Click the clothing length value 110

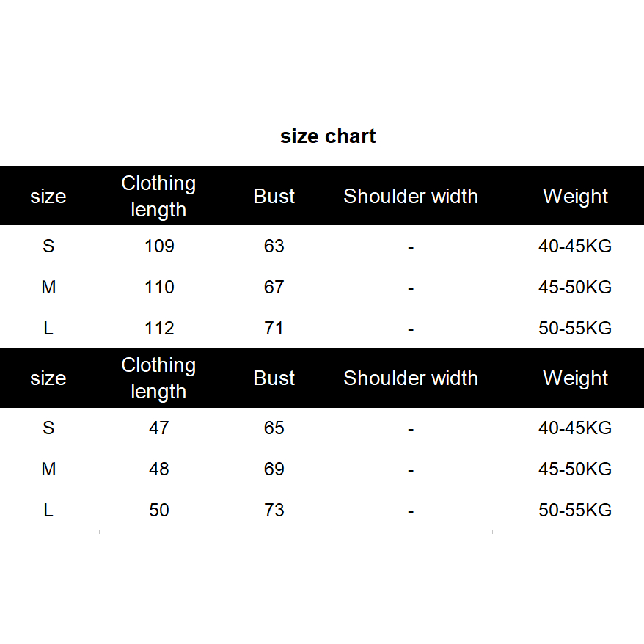pyautogui.click(x=159, y=287)
